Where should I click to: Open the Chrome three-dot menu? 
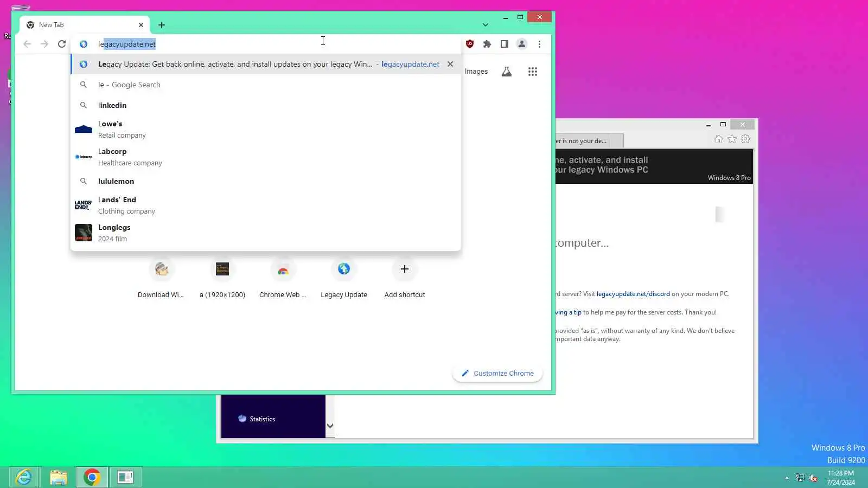pos(539,44)
